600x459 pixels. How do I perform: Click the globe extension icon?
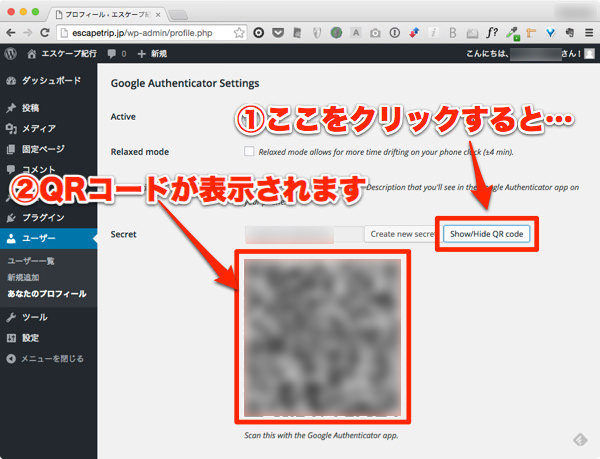tap(336, 33)
